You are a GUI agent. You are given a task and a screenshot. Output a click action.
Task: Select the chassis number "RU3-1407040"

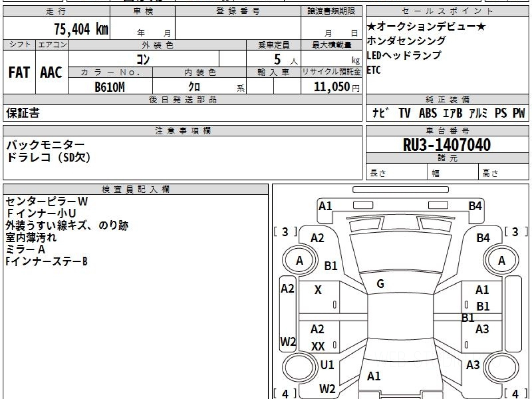(447, 145)
